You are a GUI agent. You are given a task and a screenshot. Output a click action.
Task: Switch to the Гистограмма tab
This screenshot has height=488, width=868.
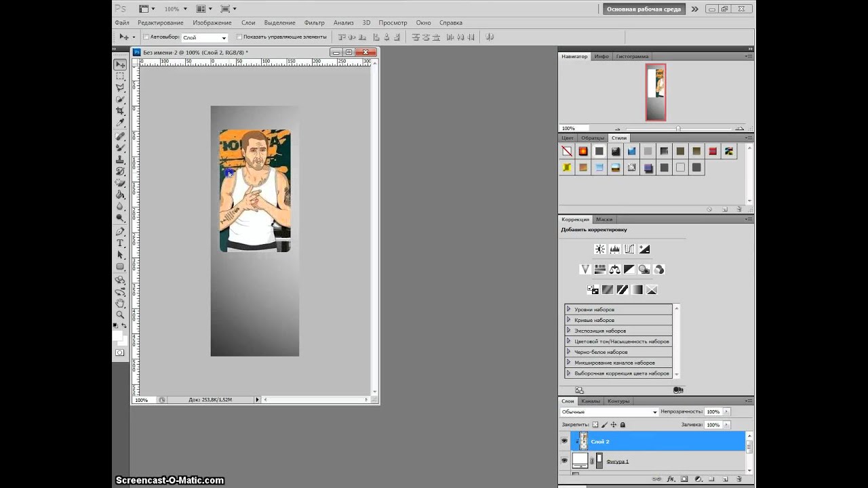(x=632, y=56)
